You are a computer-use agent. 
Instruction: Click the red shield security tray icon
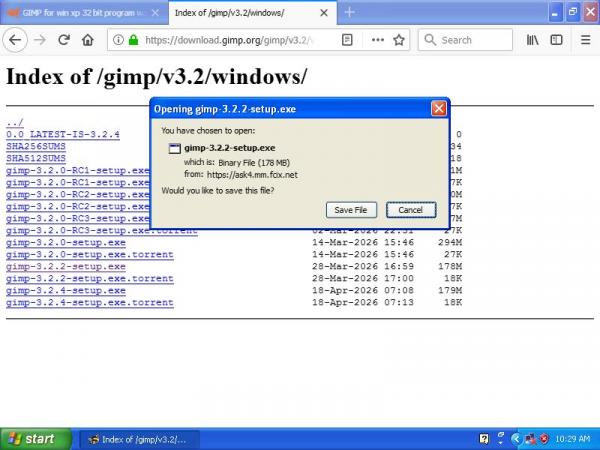[x=543, y=439]
